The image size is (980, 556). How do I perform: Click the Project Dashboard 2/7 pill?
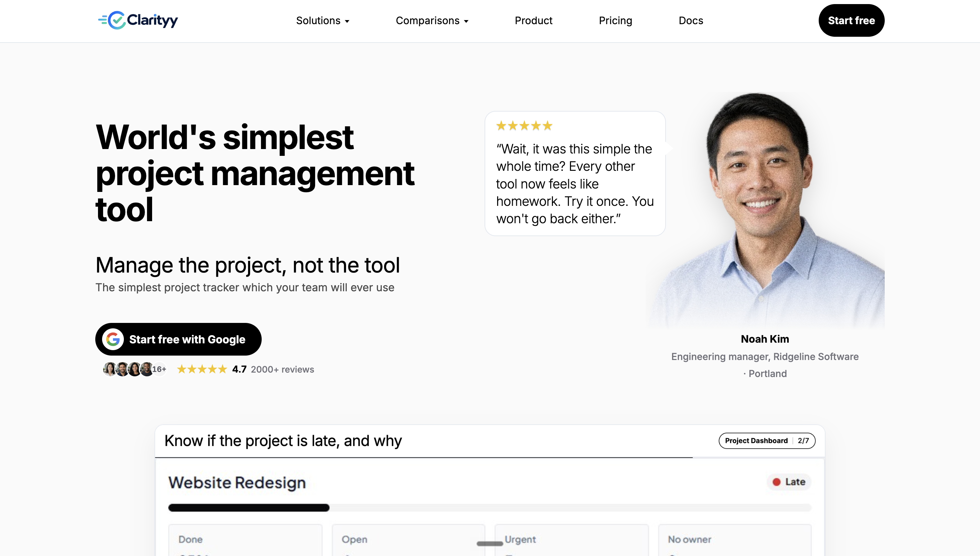click(x=767, y=441)
